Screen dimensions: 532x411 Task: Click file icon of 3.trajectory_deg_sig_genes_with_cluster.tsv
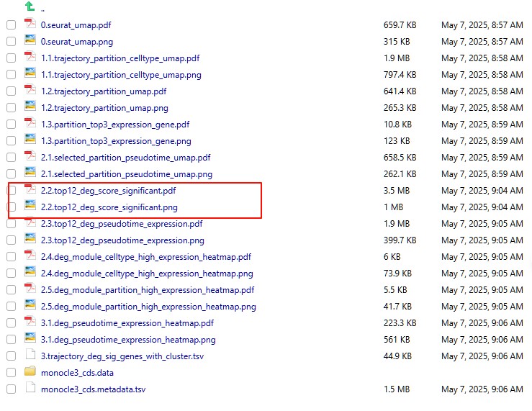pyautogui.click(x=30, y=355)
